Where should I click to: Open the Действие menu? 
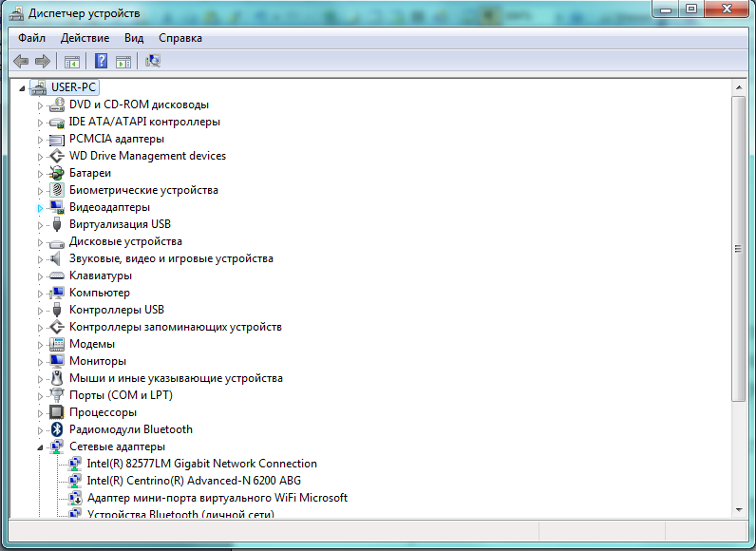pos(85,38)
